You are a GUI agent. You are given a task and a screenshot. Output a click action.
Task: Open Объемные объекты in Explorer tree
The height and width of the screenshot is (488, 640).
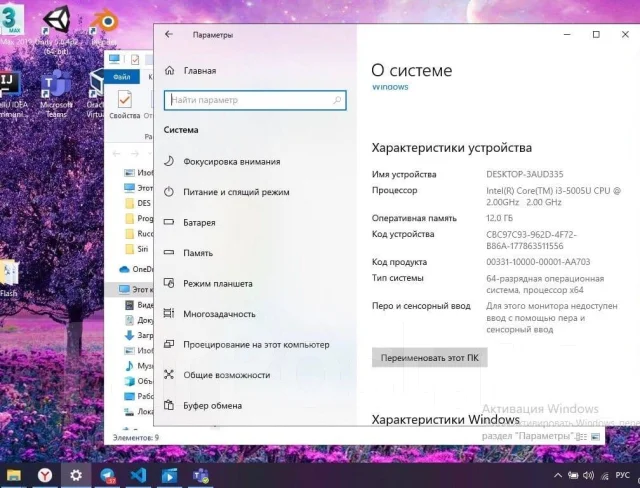pos(139,381)
